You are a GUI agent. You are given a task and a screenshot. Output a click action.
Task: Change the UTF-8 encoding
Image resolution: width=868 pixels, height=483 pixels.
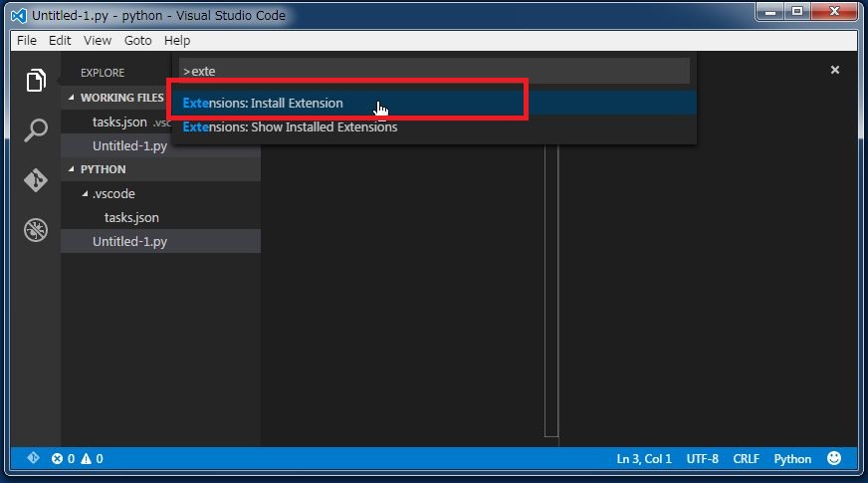(x=703, y=459)
